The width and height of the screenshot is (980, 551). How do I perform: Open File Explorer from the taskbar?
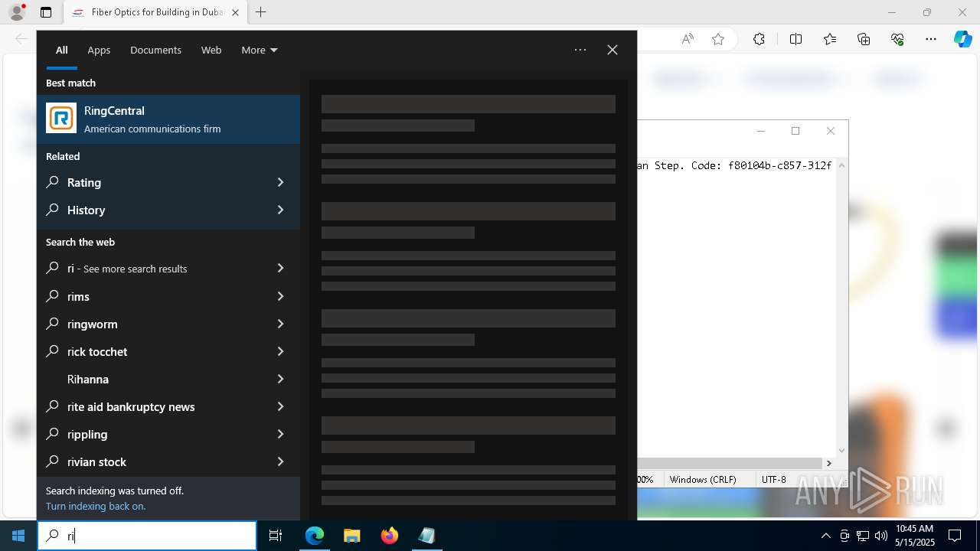[x=351, y=536]
